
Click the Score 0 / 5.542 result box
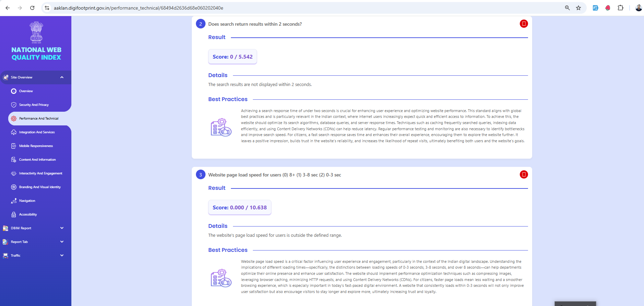pos(232,57)
